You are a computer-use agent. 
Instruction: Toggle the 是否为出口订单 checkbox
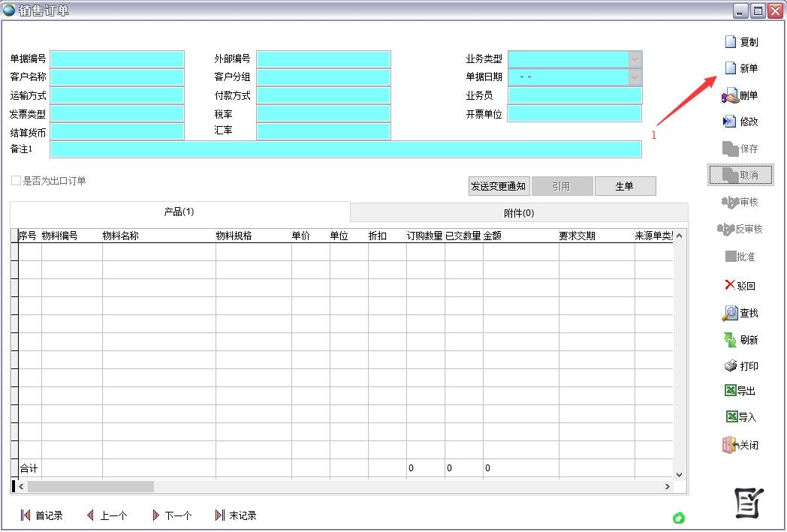pos(17,181)
